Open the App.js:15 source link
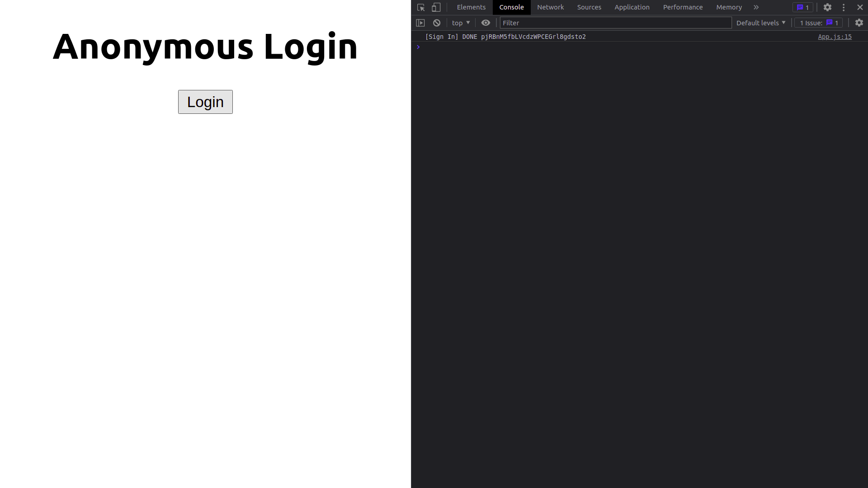 pos(835,37)
